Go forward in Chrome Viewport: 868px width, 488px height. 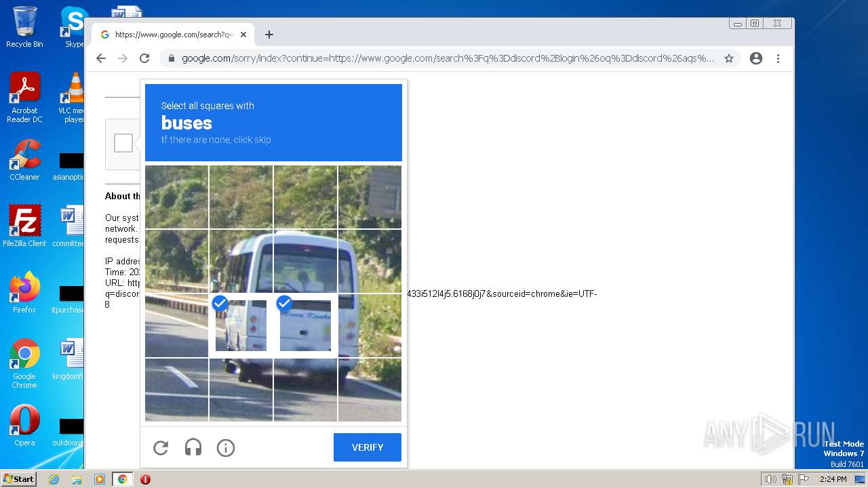point(123,58)
